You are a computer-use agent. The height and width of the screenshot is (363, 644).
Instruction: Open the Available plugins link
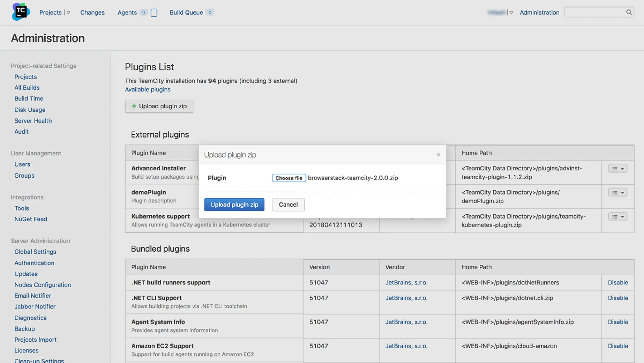pos(147,90)
